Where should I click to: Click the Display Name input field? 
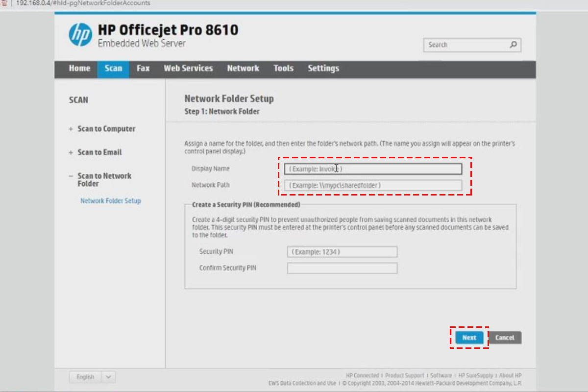373,169
